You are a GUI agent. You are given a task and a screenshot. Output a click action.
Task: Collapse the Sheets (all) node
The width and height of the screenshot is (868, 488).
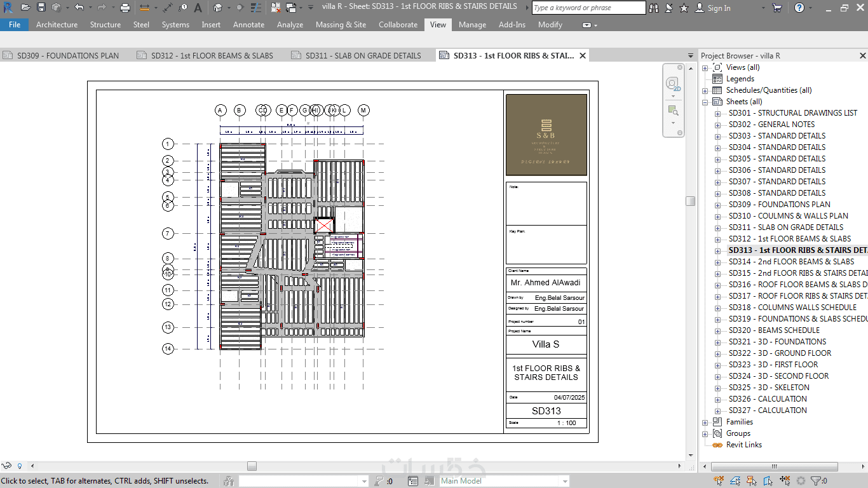[705, 102]
